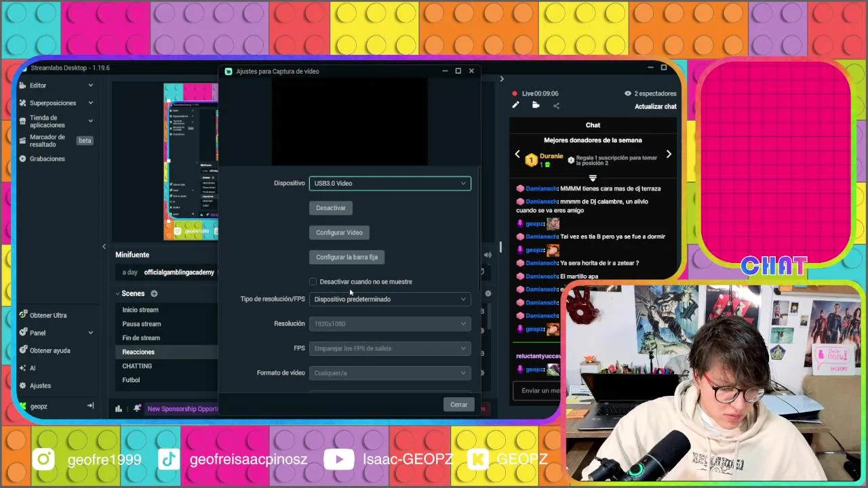
Task: Click the share icon below Live timer
Action: coord(556,106)
